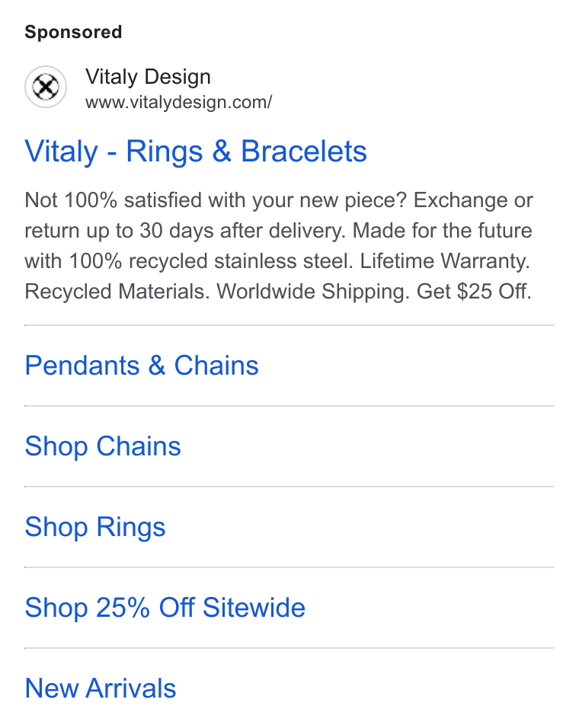Click the word Rings in headline
Viewport: 579px width, 728px height.
165,152
